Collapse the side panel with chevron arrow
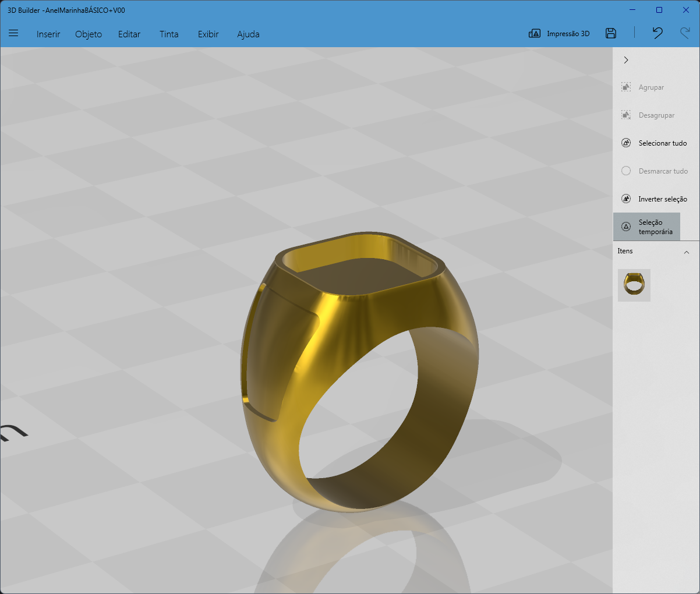 [626, 60]
